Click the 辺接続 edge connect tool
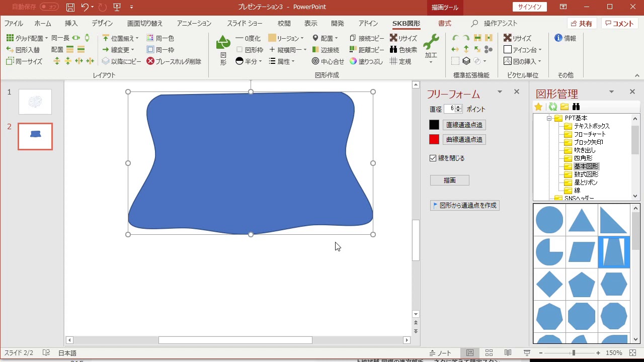644x362 pixels. pyautogui.click(x=326, y=50)
